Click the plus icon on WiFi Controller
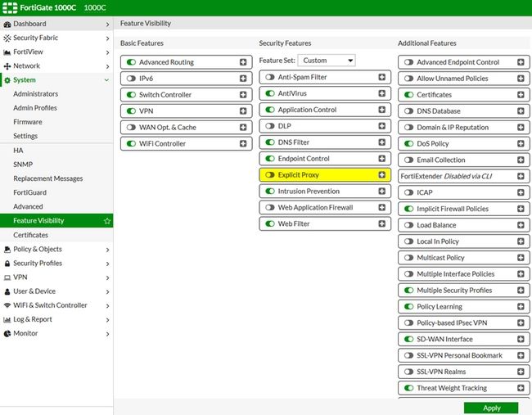 coord(243,143)
